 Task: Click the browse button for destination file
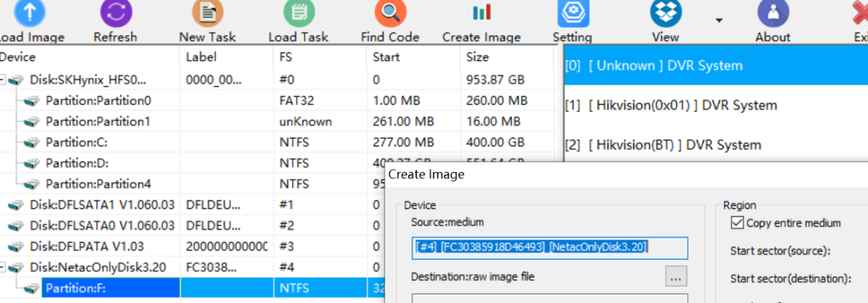pyautogui.click(x=676, y=276)
